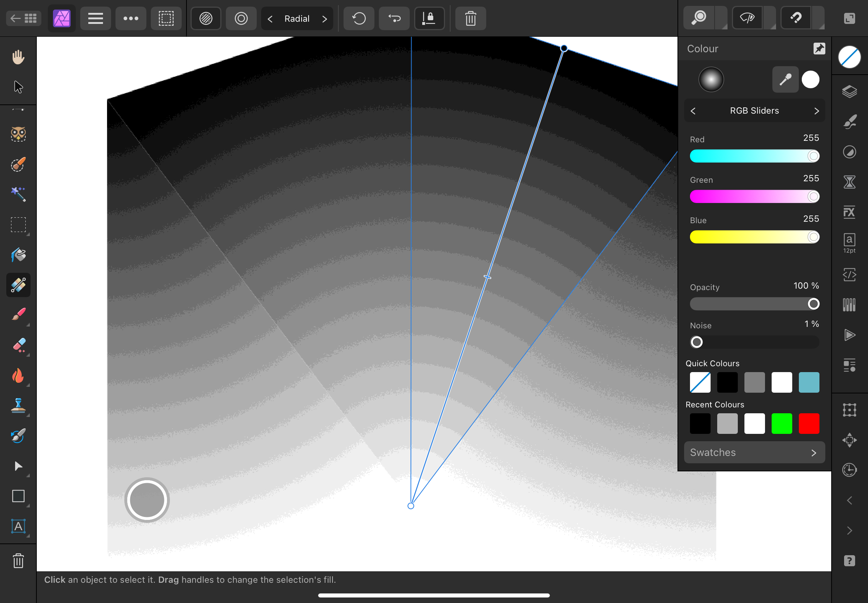Image resolution: width=868 pixels, height=603 pixels.
Task: Select the Flood Select magic wand tool
Action: tap(18, 195)
